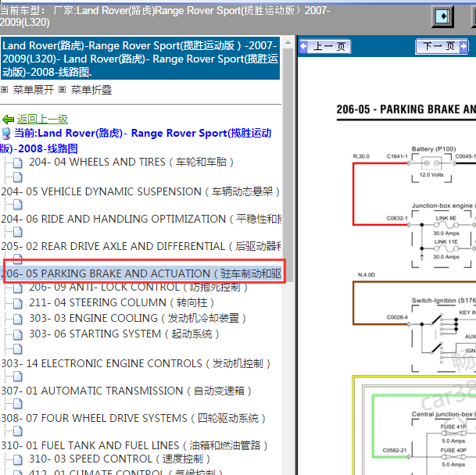Go to next page (下一页)
The width and height of the screenshot is (476, 475).
pos(442,46)
